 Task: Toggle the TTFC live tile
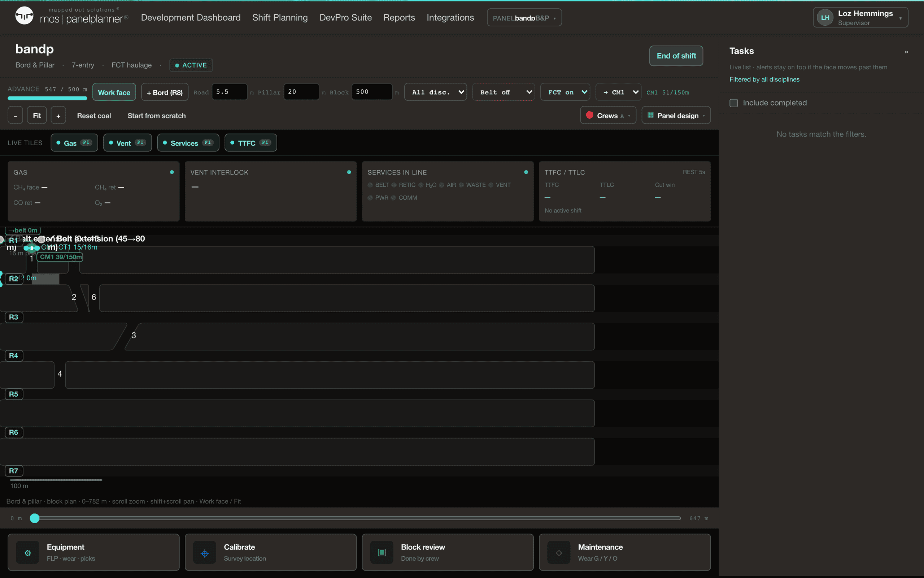coord(251,143)
